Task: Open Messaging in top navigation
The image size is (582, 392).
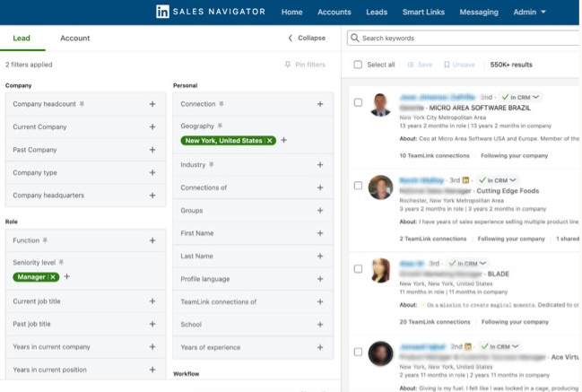Action: pos(479,12)
